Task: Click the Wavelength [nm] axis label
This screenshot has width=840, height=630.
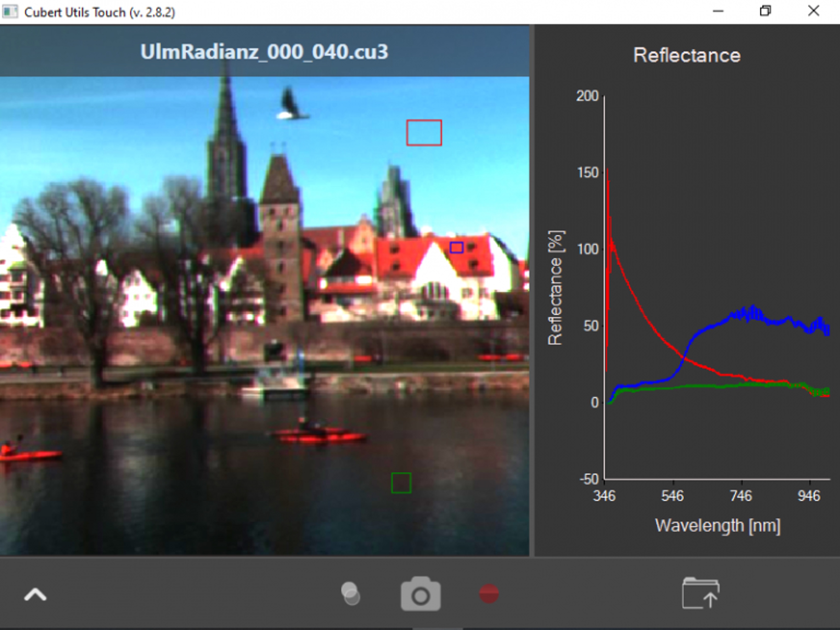Action: point(718,526)
